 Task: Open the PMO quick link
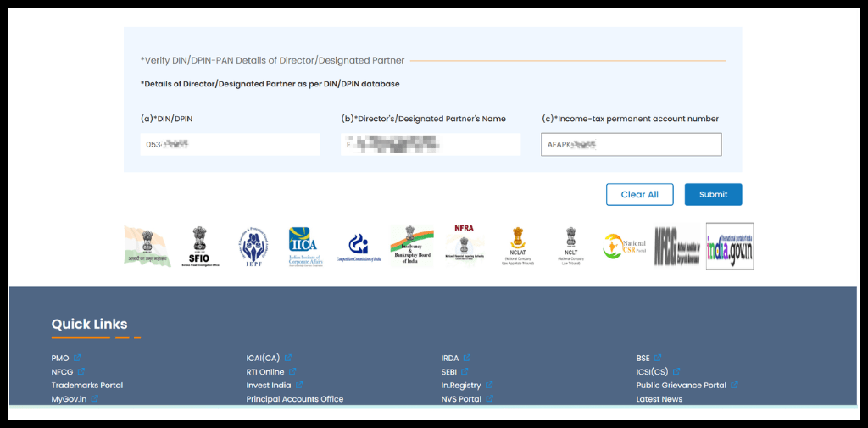tap(60, 359)
